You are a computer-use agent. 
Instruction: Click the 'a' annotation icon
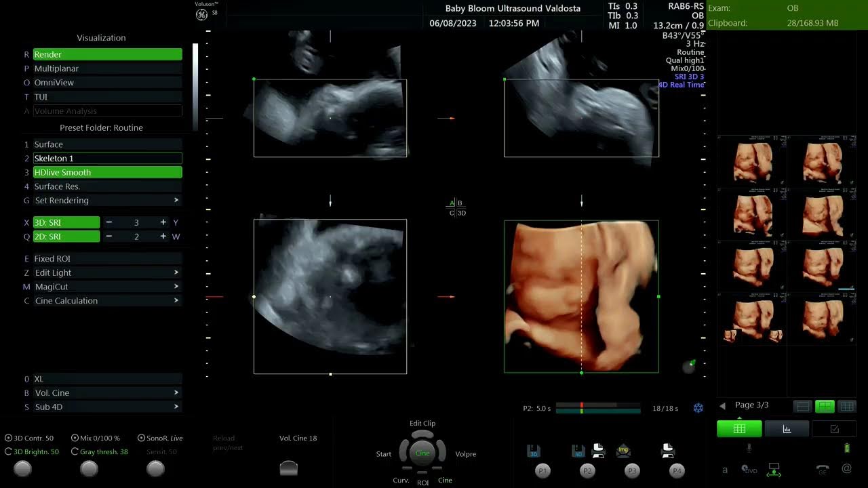(725, 469)
